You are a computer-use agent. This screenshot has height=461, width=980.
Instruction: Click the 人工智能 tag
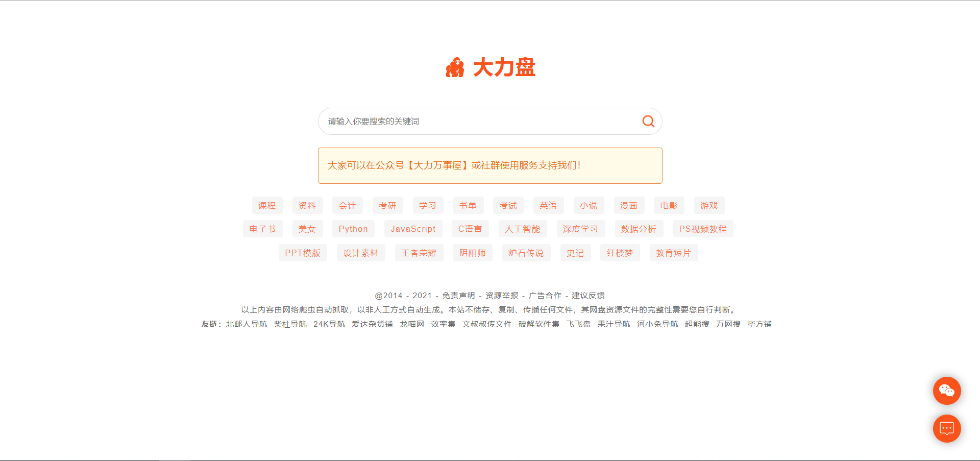[522, 229]
